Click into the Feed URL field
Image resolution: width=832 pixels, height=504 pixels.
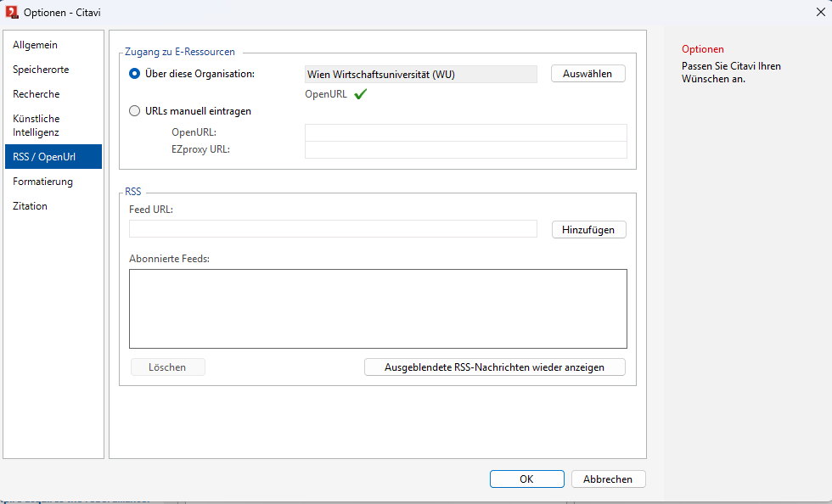[333, 229]
